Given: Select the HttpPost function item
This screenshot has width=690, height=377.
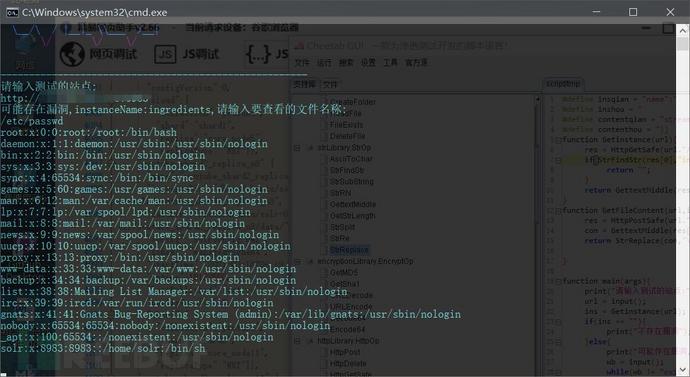Looking at the screenshot, I should coord(345,352).
